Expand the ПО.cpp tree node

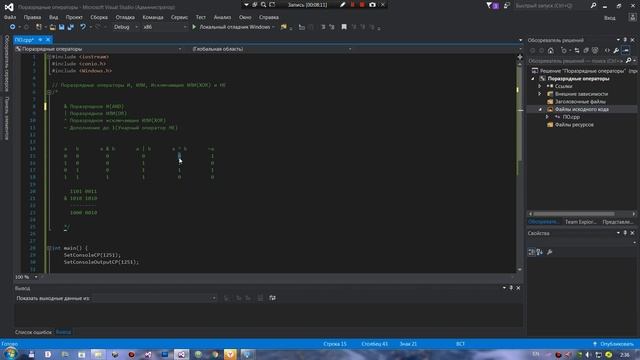[547, 117]
